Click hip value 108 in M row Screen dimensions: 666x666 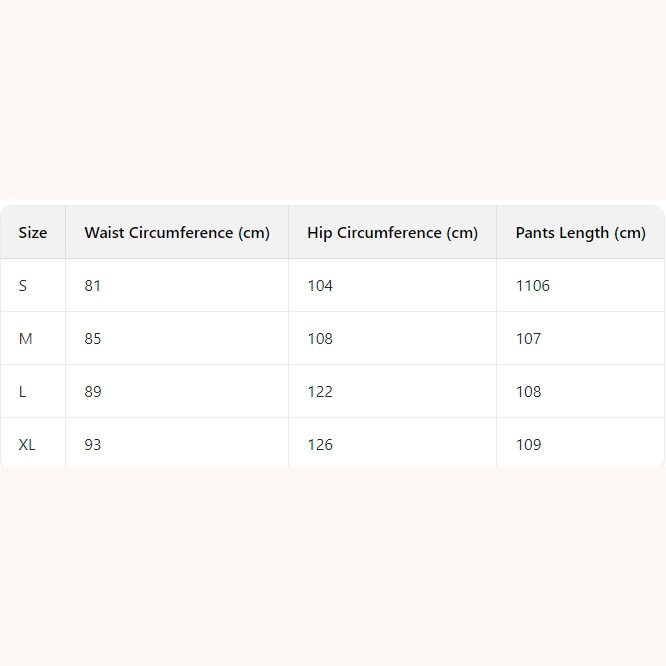point(320,339)
